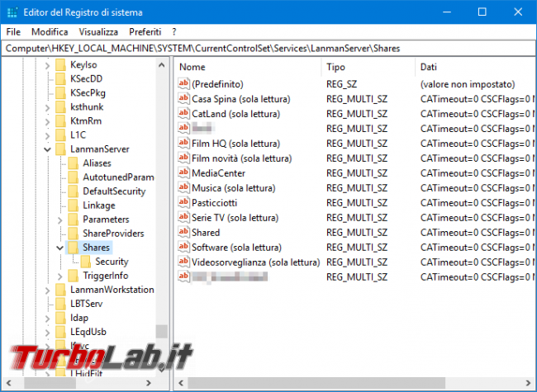Expand the TriggerInfo subkey
This screenshot has width=537, height=392.
(x=60, y=276)
